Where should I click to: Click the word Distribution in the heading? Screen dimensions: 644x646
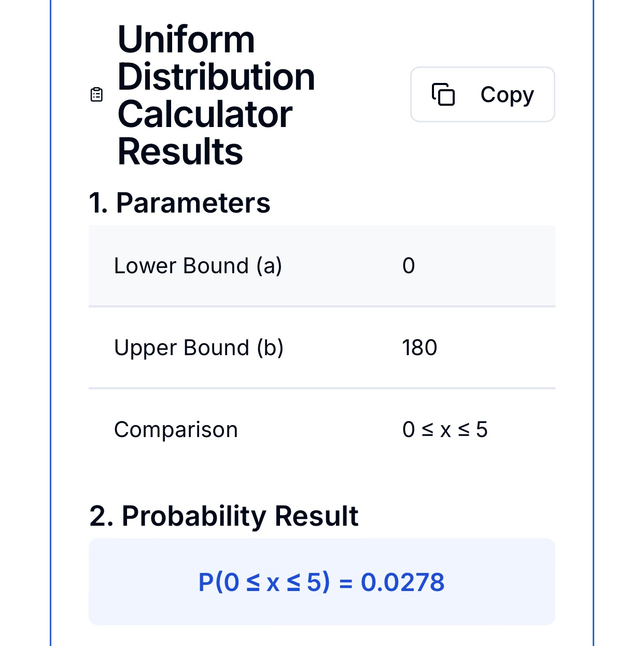[x=216, y=77]
